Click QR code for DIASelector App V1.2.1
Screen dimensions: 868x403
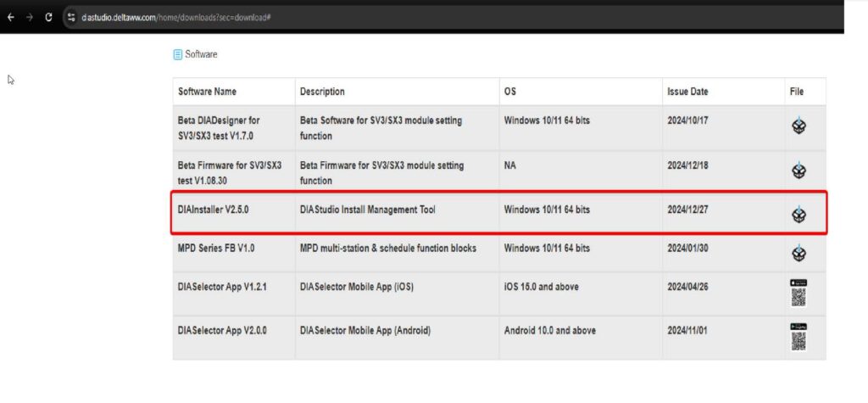coord(798,297)
